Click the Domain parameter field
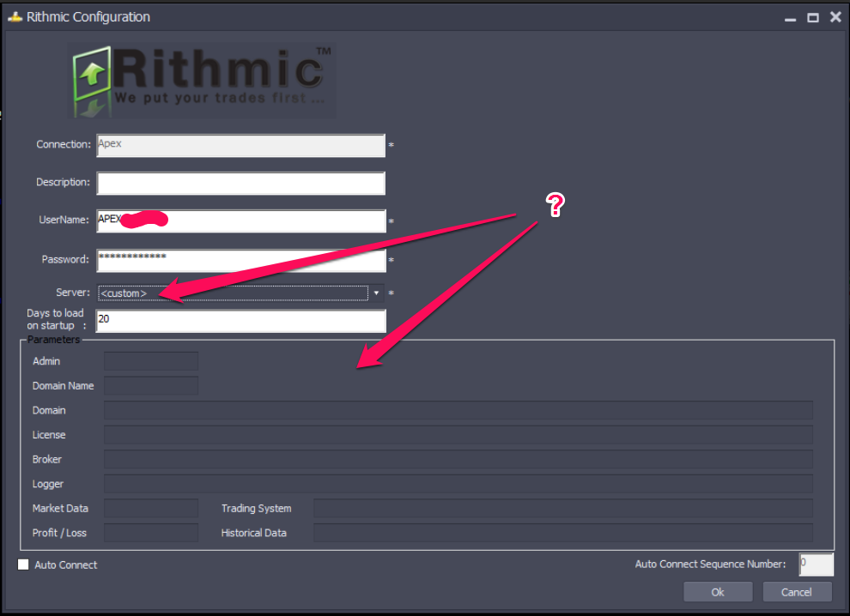This screenshot has width=850, height=616. (458, 410)
